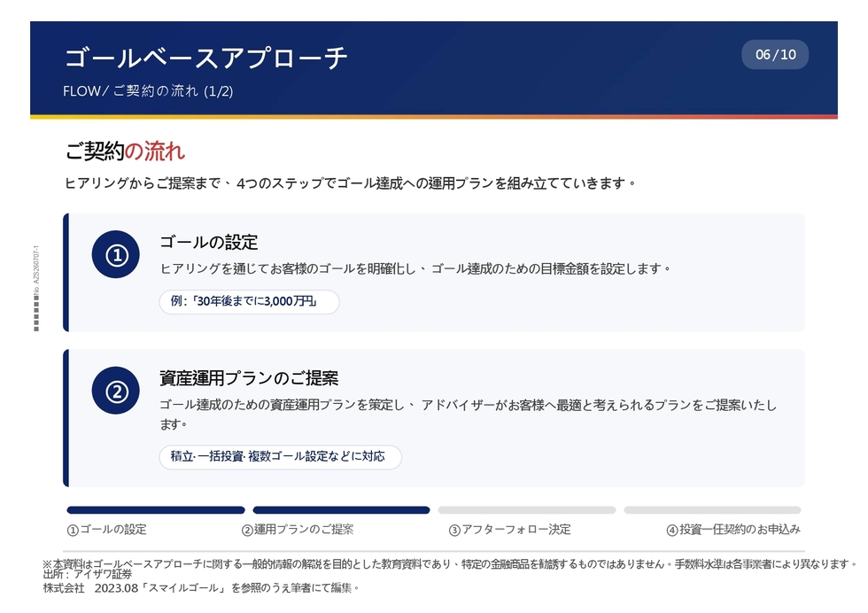Click the fourth gray progress segment

pyautogui.click(x=712, y=510)
